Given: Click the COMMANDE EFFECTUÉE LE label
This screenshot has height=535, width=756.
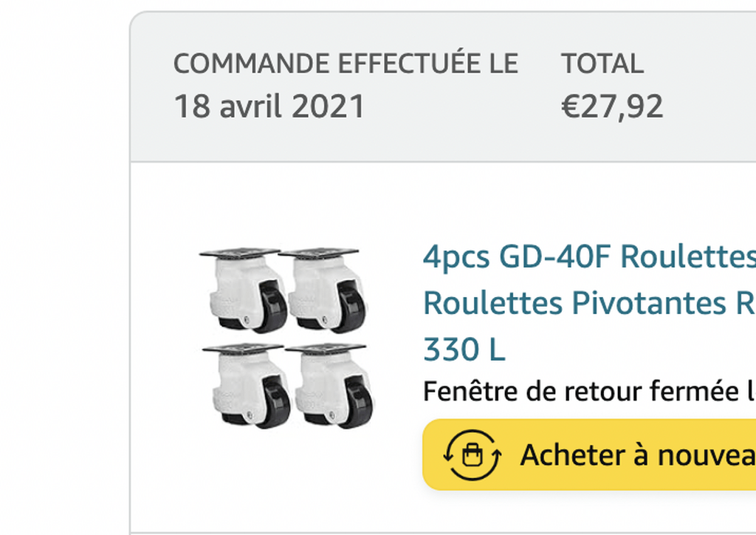Looking at the screenshot, I should pos(346,64).
